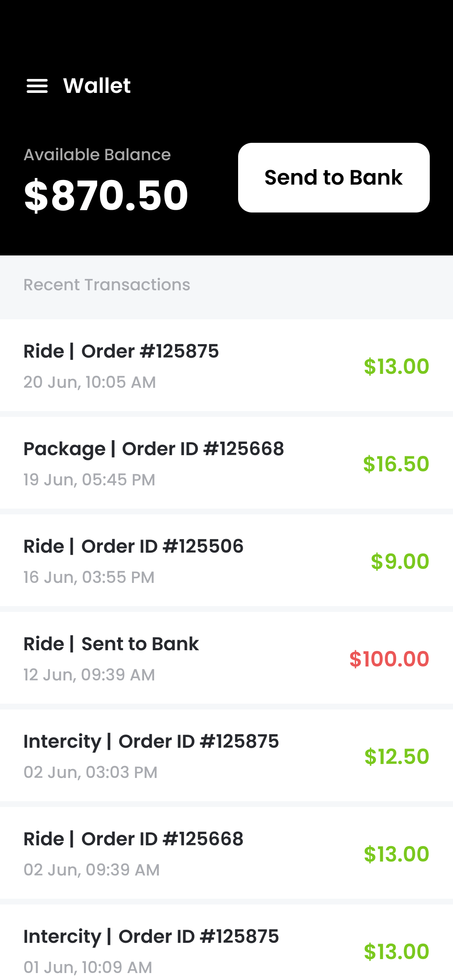The height and width of the screenshot is (980, 453).
Task: Tap the $870.50 balance amount
Action: (106, 195)
